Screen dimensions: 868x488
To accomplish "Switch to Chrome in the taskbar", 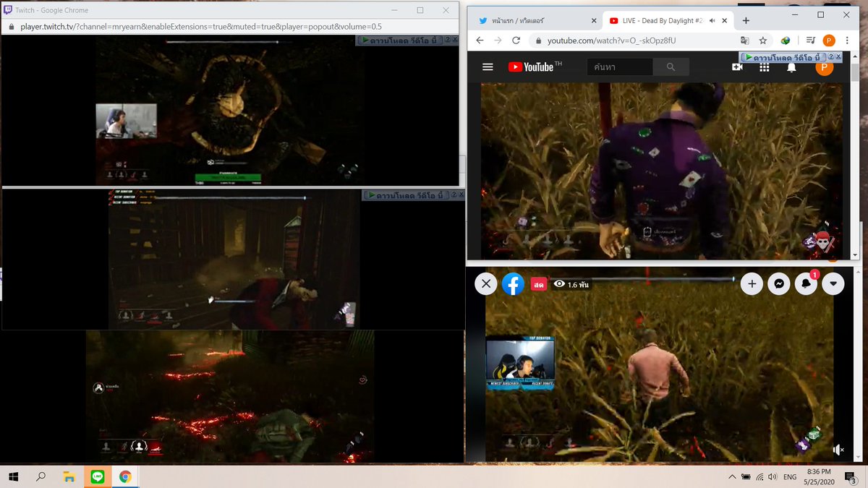I will coord(125,476).
